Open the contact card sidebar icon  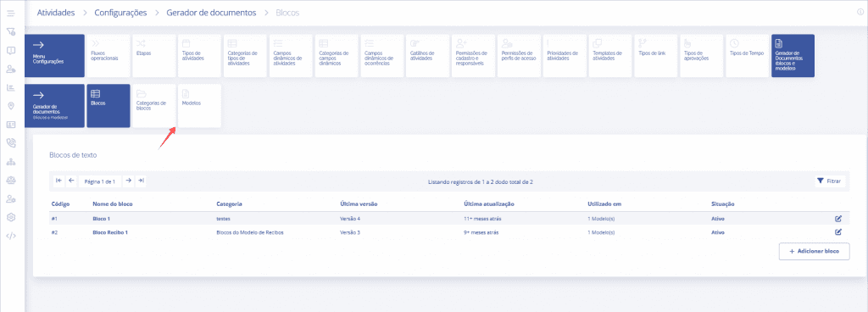(10, 125)
